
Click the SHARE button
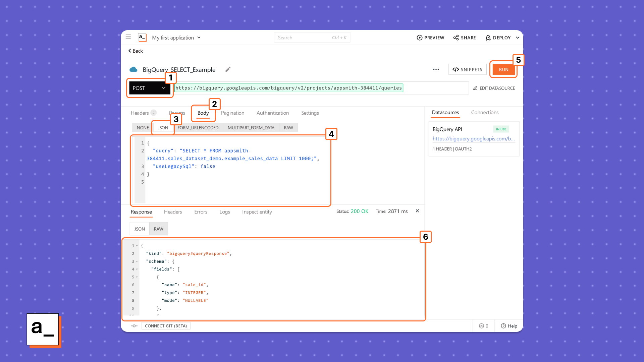pos(464,38)
